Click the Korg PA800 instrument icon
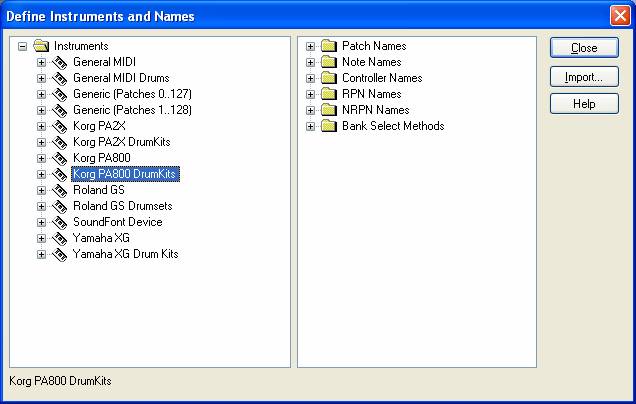 tap(60, 158)
